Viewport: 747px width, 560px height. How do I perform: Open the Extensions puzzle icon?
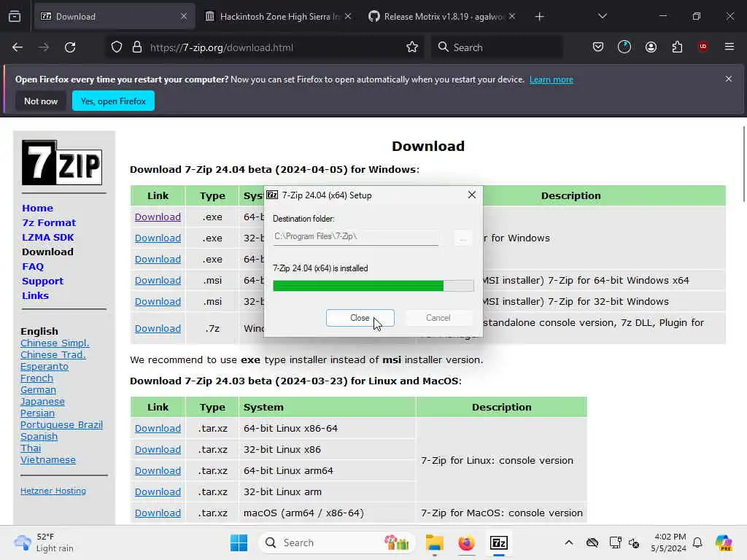coord(677,47)
